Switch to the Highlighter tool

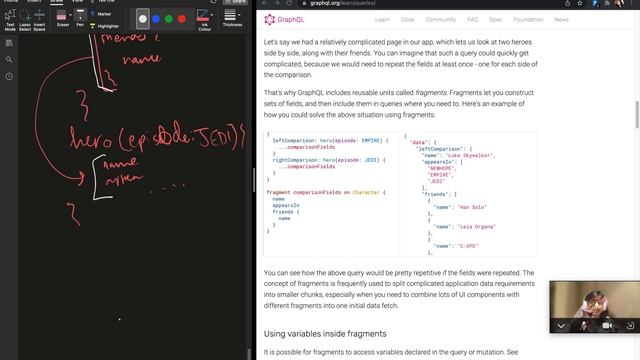(x=104, y=26)
